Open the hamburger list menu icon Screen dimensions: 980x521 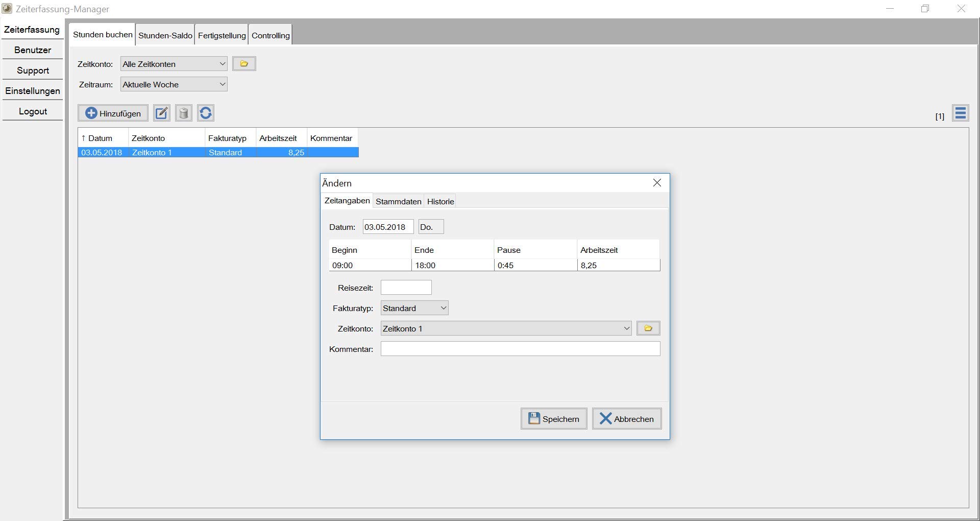click(960, 113)
